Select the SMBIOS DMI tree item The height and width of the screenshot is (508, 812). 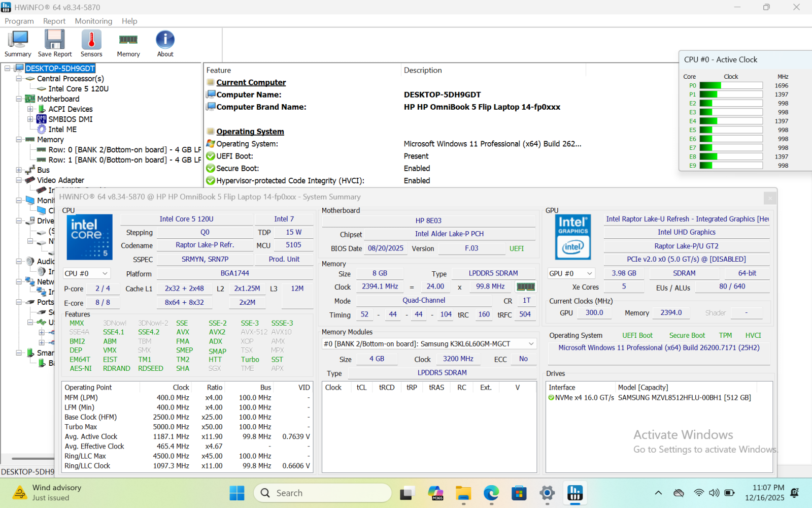click(70, 119)
